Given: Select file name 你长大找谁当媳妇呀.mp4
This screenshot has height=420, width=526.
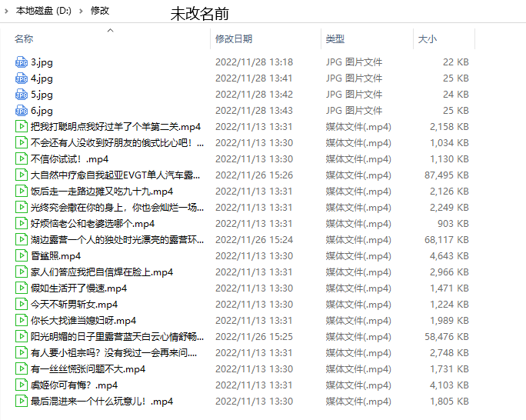Looking at the screenshot, I should point(83,320).
